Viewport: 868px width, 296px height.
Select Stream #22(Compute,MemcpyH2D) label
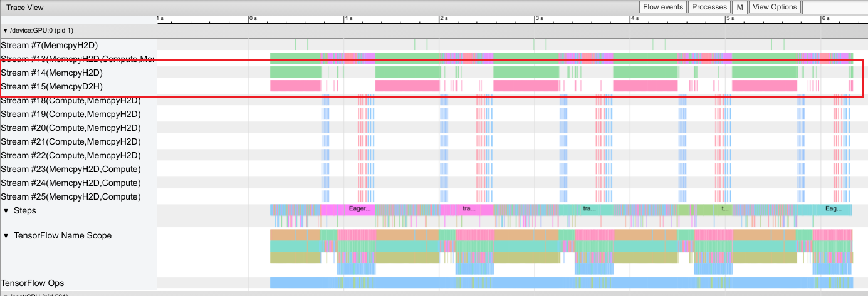point(71,155)
